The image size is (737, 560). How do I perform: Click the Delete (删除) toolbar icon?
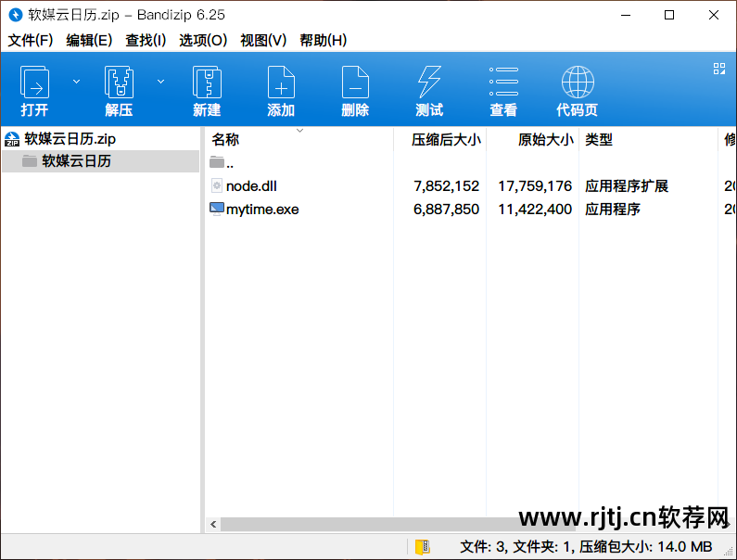(x=355, y=83)
